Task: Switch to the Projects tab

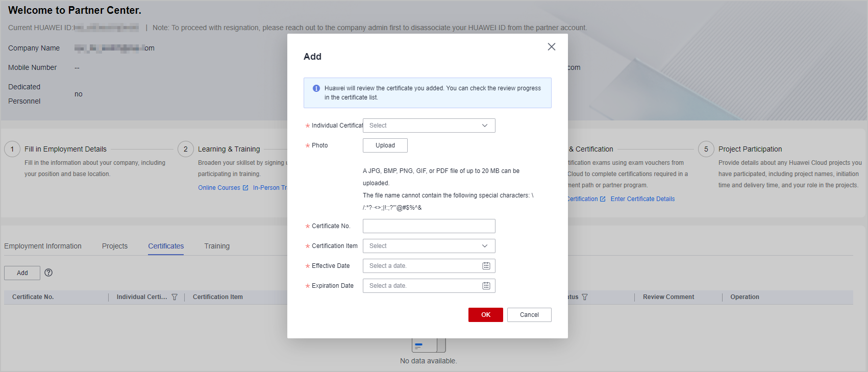Action: point(115,246)
